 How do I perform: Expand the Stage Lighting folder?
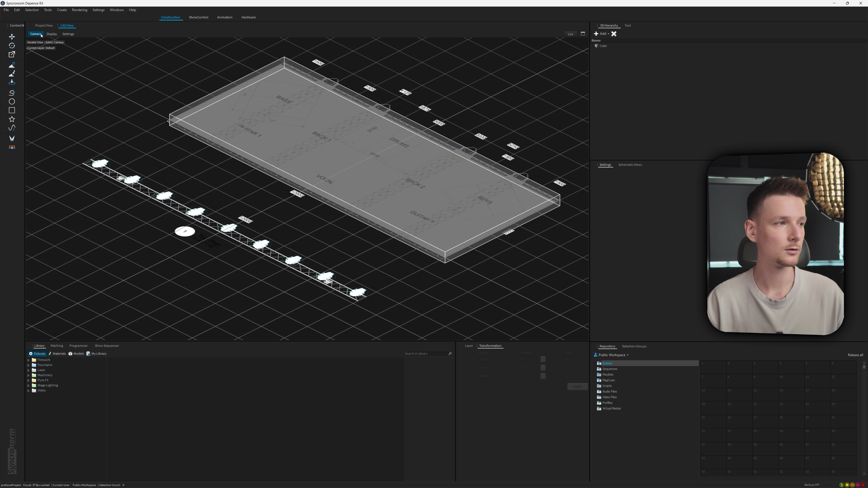(29, 385)
